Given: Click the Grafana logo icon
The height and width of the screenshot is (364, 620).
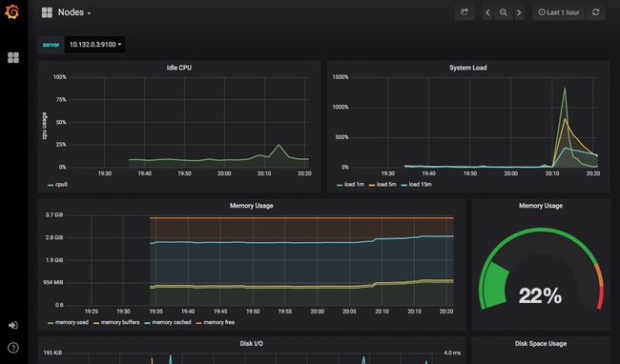Looking at the screenshot, I should pyautogui.click(x=12, y=12).
